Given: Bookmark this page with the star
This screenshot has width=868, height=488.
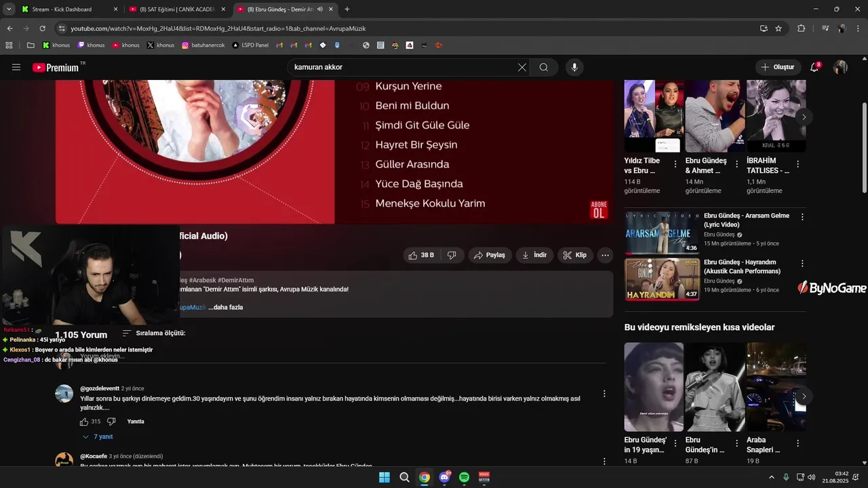Looking at the screenshot, I should [778, 28].
